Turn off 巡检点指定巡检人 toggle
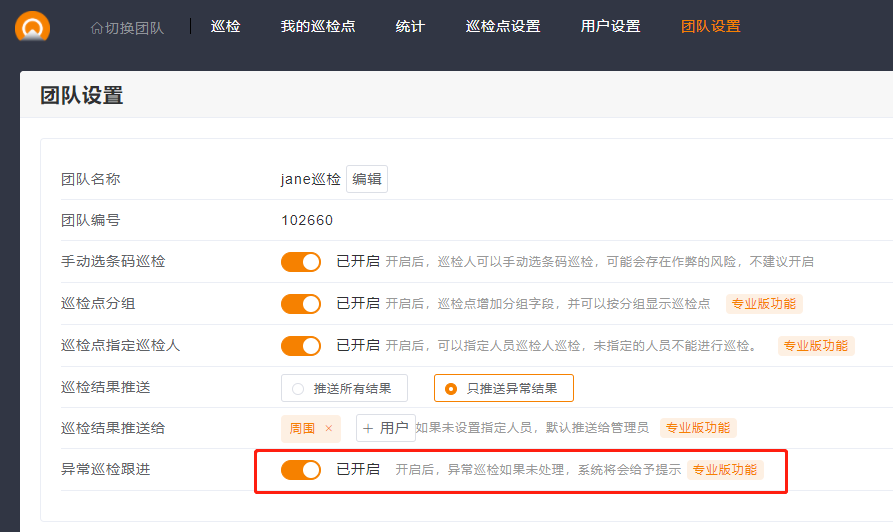The width and height of the screenshot is (893, 532). point(301,346)
